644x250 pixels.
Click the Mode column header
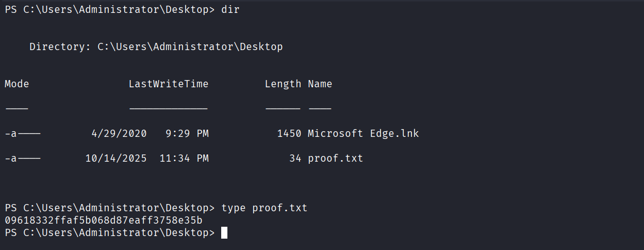pos(16,84)
